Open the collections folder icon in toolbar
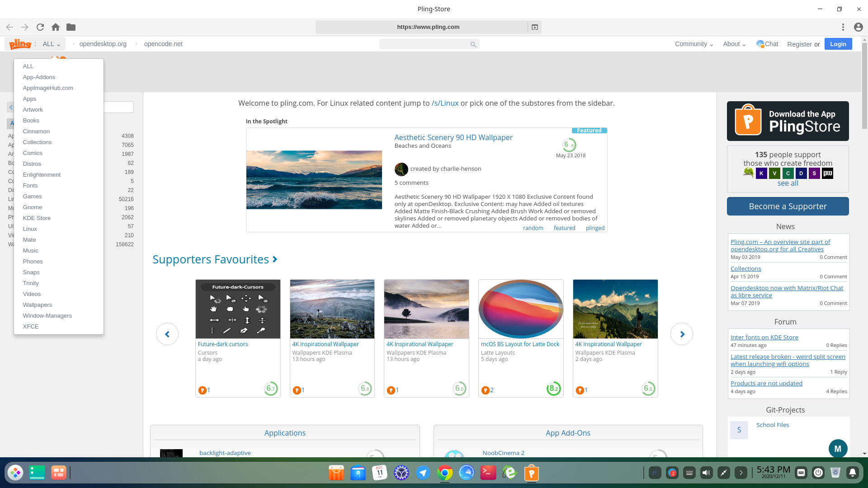The image size is (868, 488). click(x=71, y=27)
